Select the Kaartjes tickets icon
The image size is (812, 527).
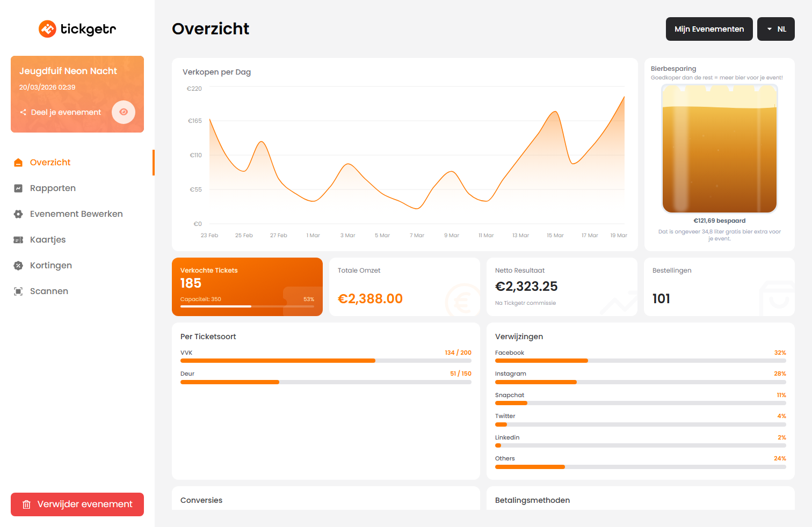[18, 239]
